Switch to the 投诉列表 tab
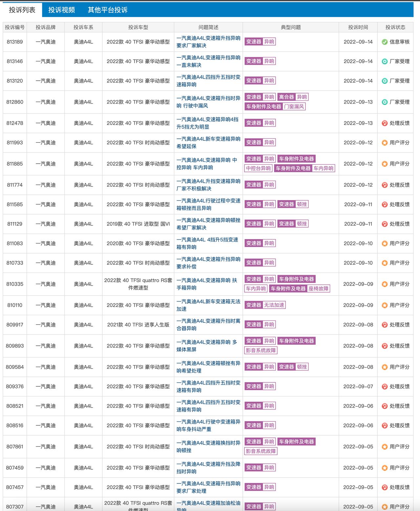 pos(22,10)
